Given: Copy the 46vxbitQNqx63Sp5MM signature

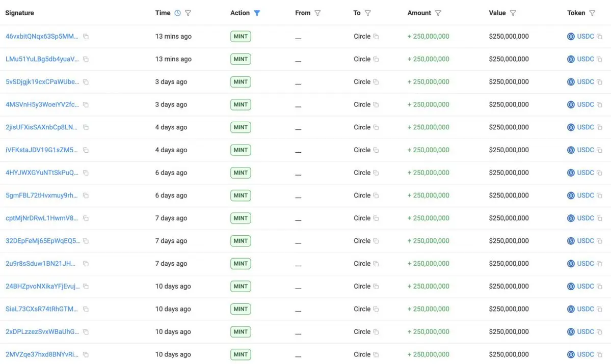Looking at the screenshot, I should (86, 37).
